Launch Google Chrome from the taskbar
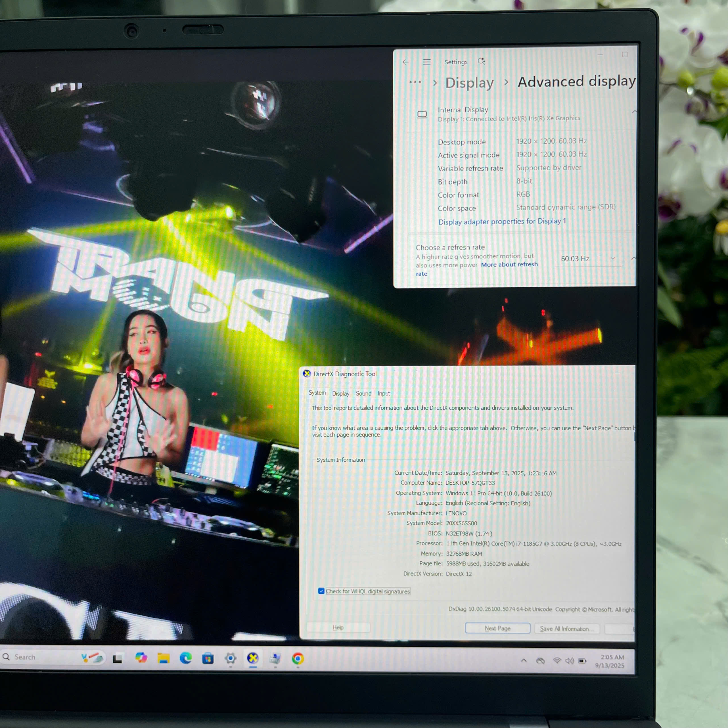The height and width of the screenshot is (728, 728). tap(298, 659)
